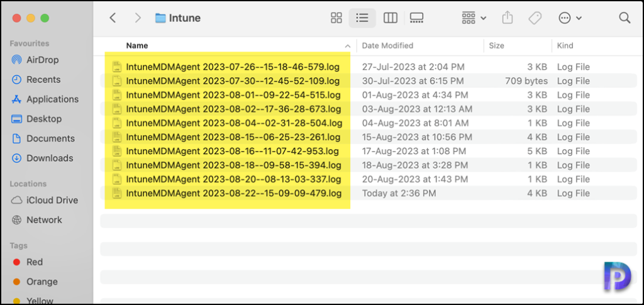The width and height of the screenshot is (644, 305).
Task: Switch to icon grid view
Action: pyautogui.click(x=336, y=18)
